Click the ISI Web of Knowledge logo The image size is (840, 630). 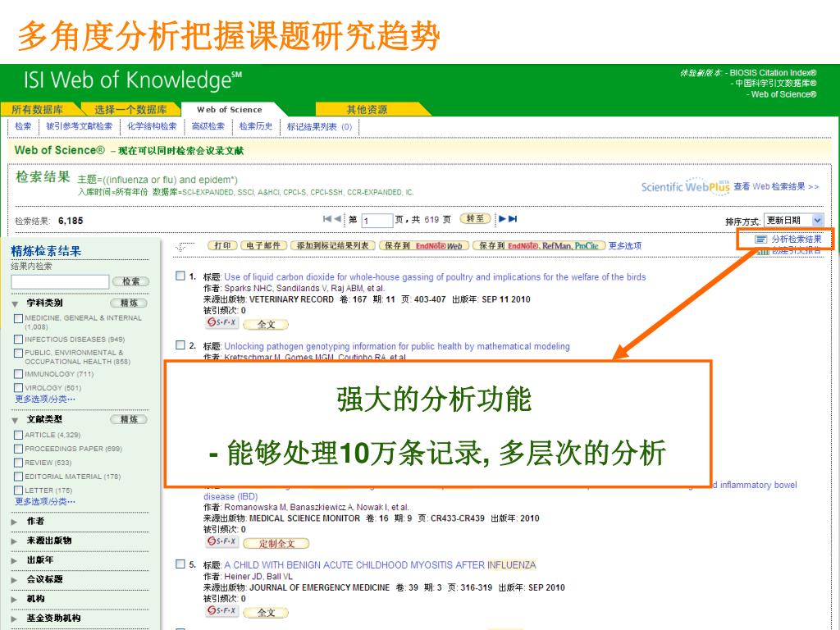click(x=133, y=80)
